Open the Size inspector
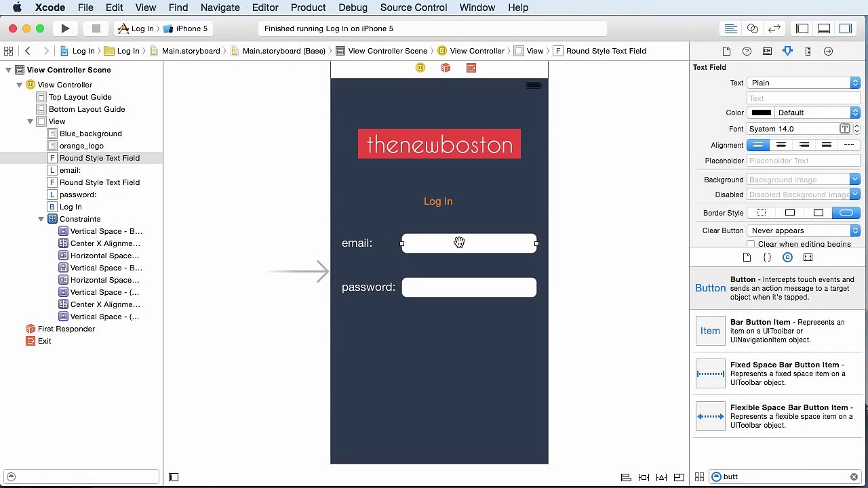Screen dimensions: 868x488 tap(808, 51)
